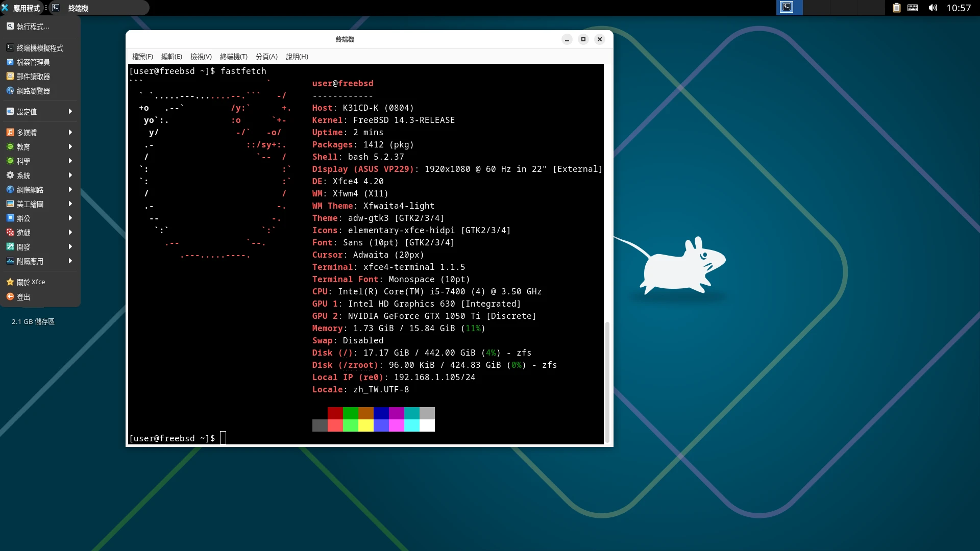Expand the 設定值 submenu arrow

coord(70,112)
